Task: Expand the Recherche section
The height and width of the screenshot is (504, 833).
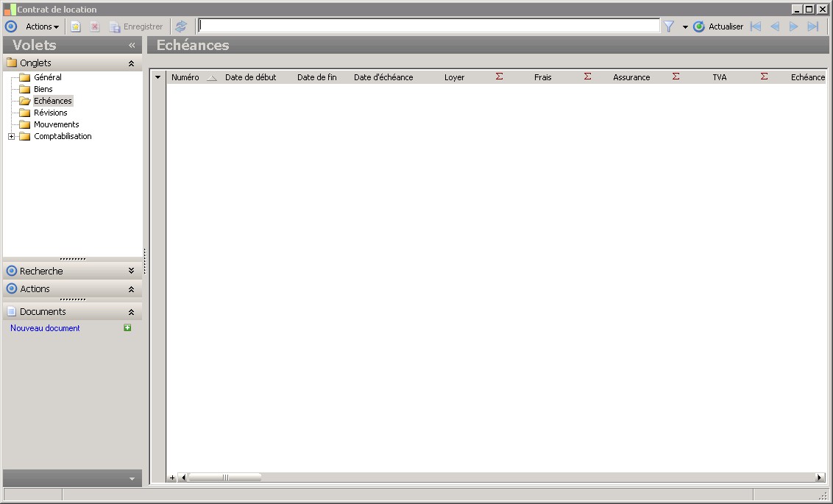Action: (x=131, y=271)
